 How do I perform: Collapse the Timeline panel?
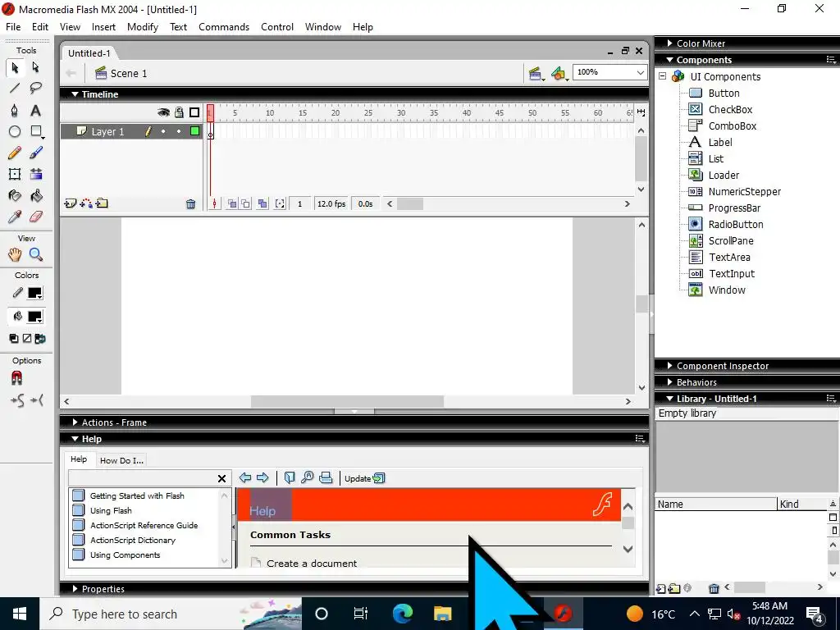[x=75, y=94]
